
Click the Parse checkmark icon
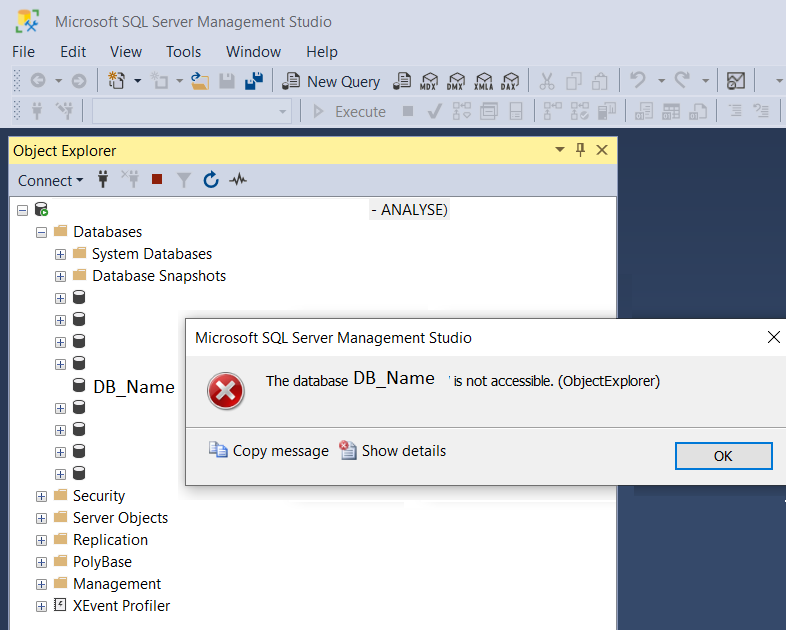coord(434,111)
